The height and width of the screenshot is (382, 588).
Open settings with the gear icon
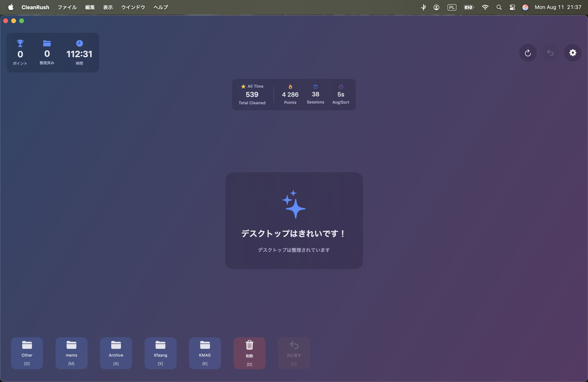(573, 53)
